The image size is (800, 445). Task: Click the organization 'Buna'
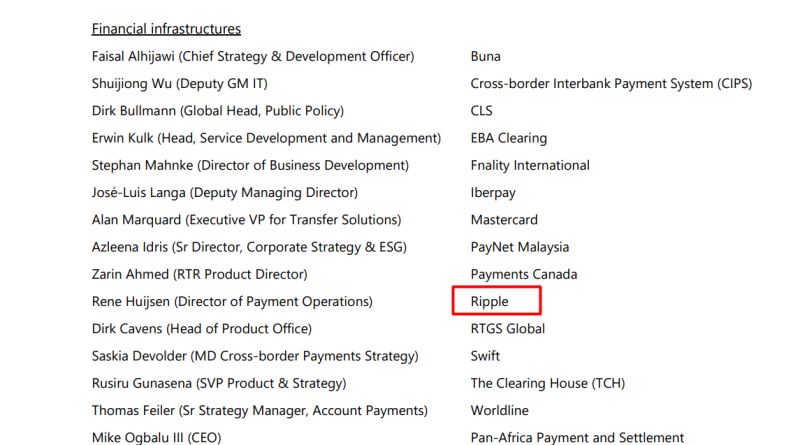(x=486, y=56)
